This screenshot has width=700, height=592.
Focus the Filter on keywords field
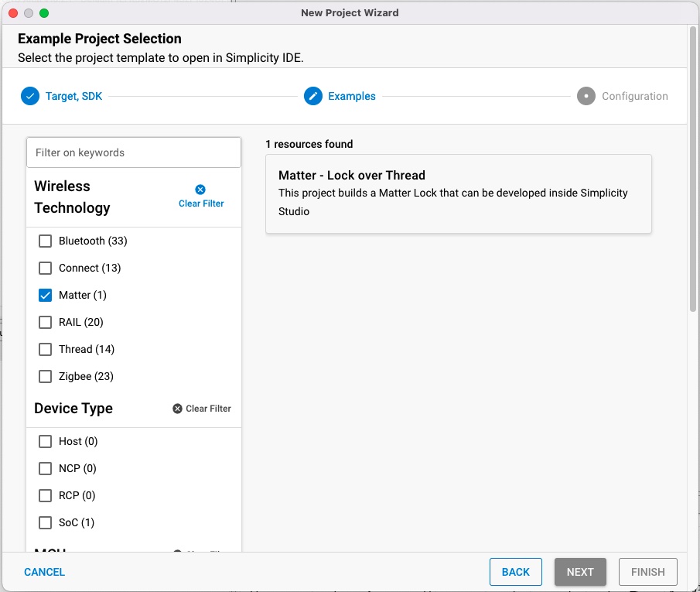pyautogui.click(x=134, y=152)
